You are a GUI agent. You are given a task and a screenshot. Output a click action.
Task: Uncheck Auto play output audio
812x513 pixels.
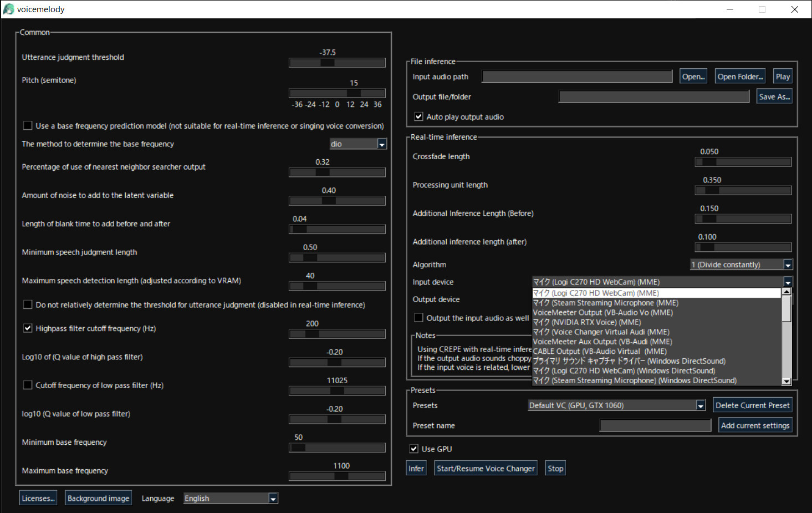[x=418, y=116]
